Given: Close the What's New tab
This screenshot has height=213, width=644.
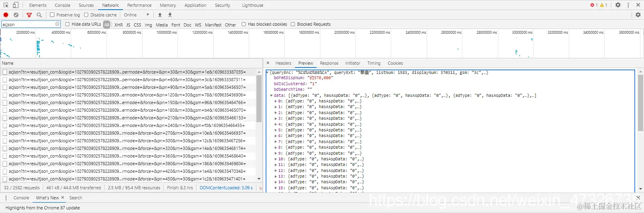Looking at the screenshot, I should 62,197.
